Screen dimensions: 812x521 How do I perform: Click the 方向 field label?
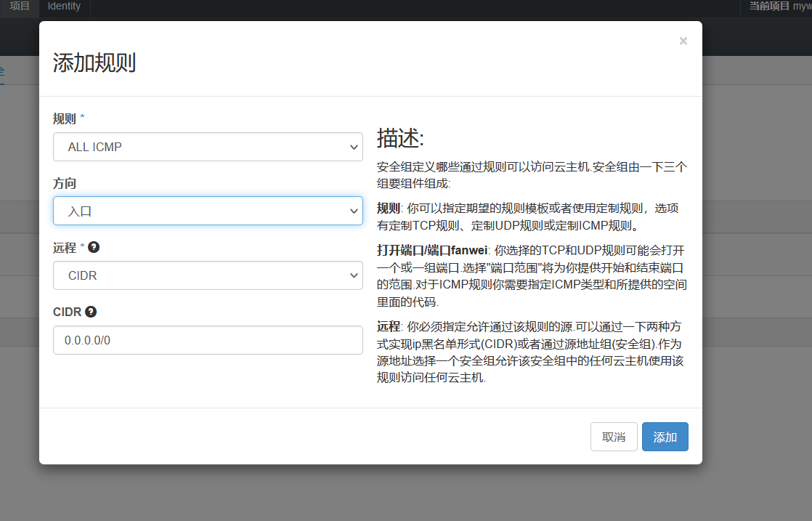(65, 183)
